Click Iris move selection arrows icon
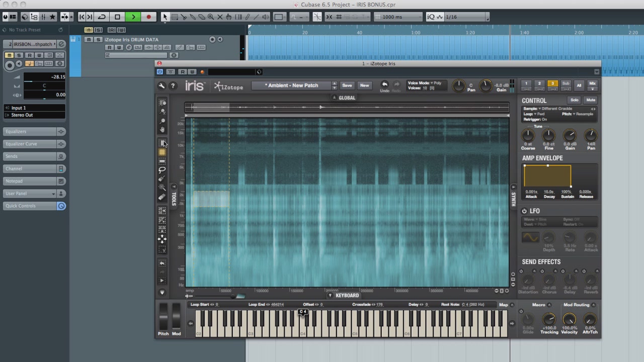The height and width of the screenshot is (362, 644). click(x=162, y=239)
